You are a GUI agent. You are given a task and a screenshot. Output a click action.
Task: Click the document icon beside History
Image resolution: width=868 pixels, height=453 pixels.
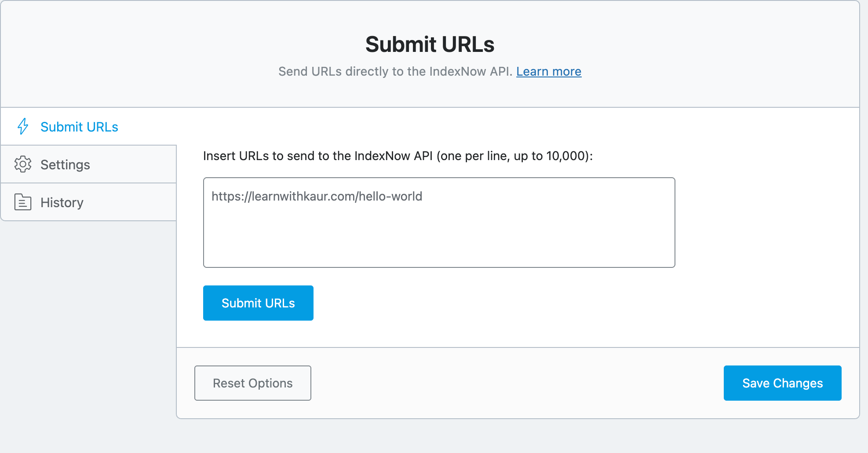[x=23, y=202]
